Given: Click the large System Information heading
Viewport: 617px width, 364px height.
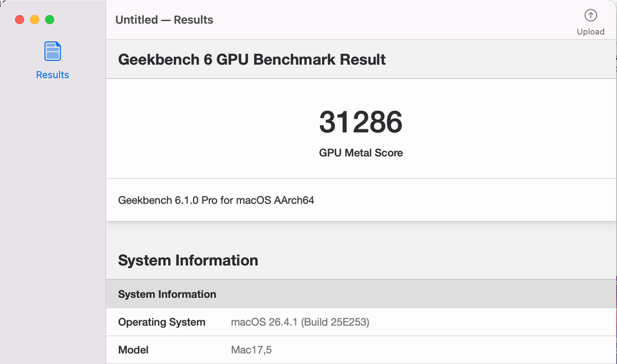Looking at the screenshot, I should pos(188,260).
